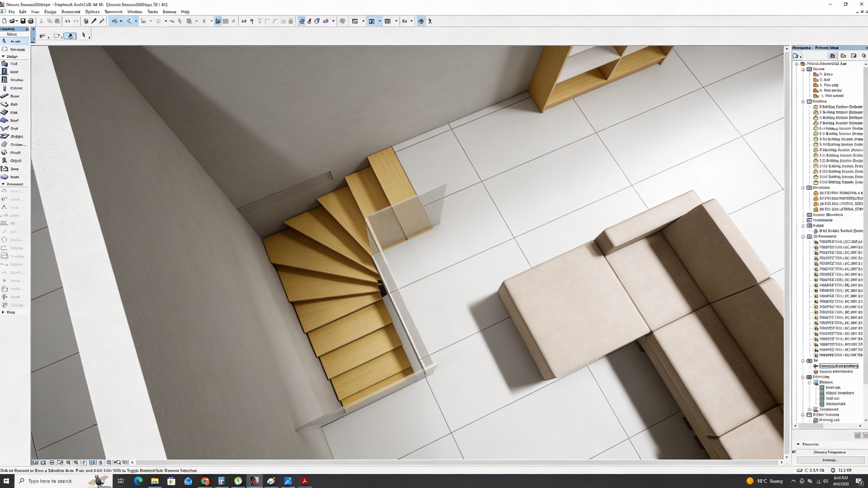Switch navigator to Layout Book mode
This screenshot has height=488, width=868.
point(853,56)
